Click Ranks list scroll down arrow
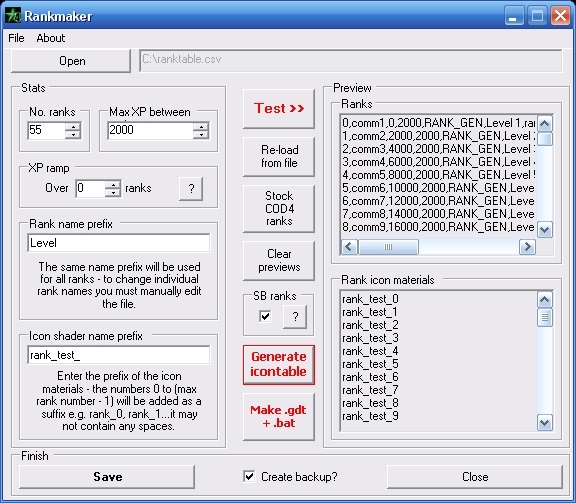The width and height of the screenshot is (576, 503). tap(545, 230)
